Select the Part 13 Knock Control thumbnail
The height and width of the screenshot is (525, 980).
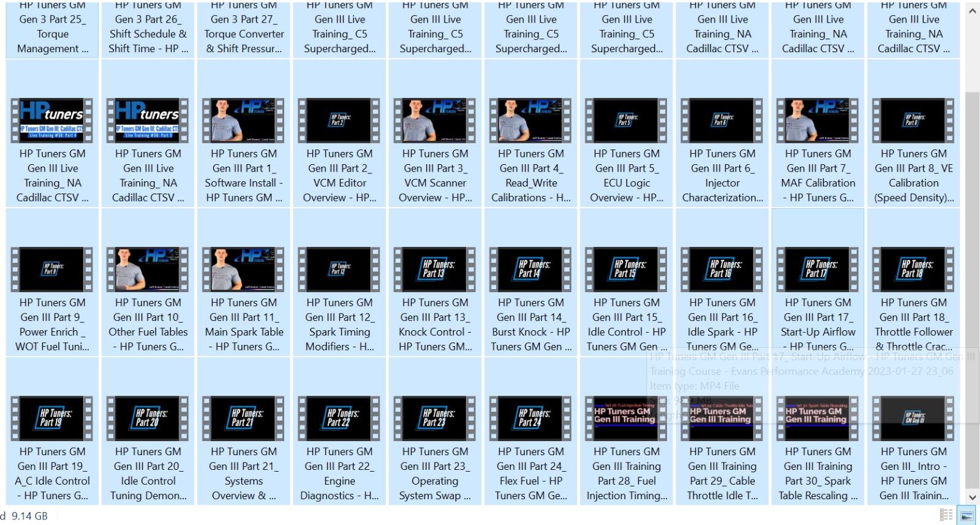point(435,270)
